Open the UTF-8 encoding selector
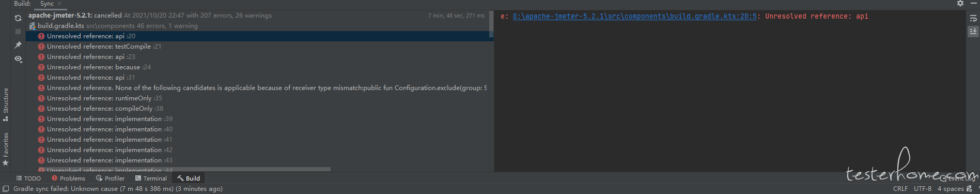 tap(923, 189)
